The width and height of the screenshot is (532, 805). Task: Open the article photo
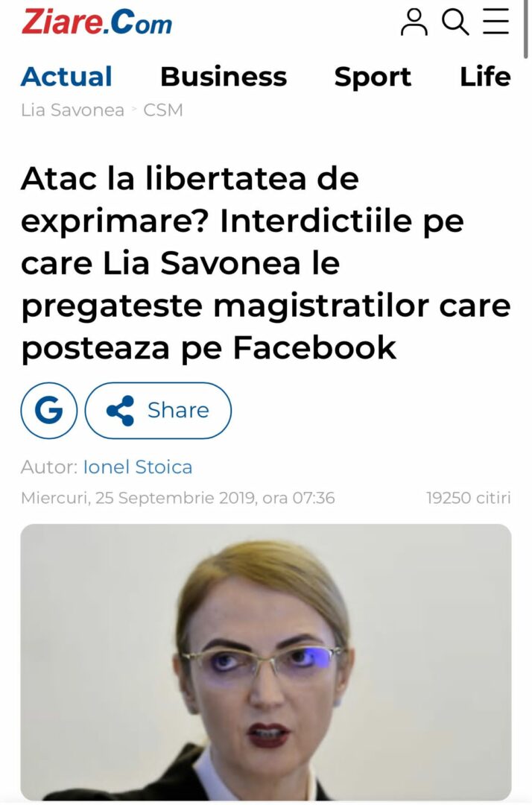coord(266,662)
